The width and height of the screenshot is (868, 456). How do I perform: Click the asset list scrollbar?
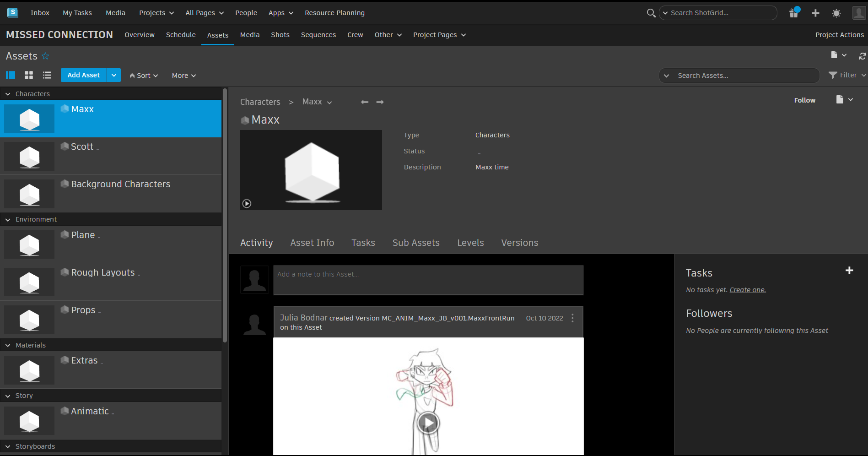point(225,215)
